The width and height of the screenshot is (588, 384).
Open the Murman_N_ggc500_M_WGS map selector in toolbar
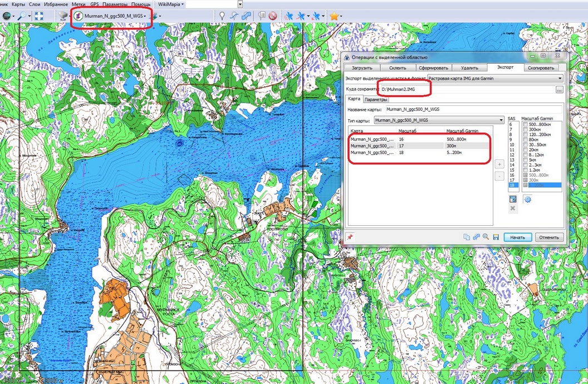coord(114,16)
